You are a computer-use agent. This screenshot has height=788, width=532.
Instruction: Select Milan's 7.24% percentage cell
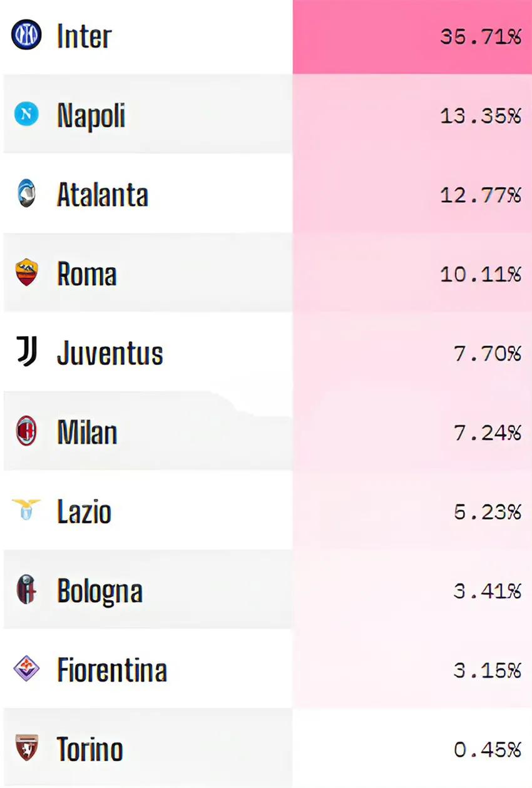pyautogui.click(x=412, y=431)
